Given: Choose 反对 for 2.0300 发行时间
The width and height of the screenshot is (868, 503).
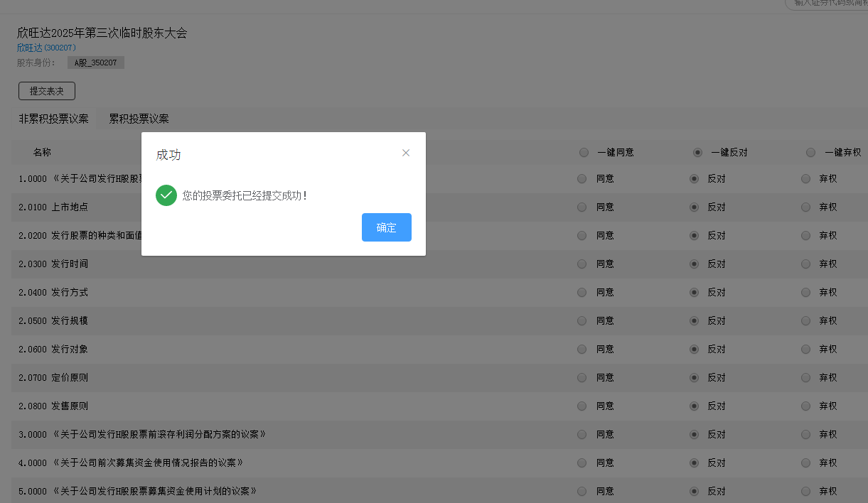Looking at the screenshot, I should [694, 264].
